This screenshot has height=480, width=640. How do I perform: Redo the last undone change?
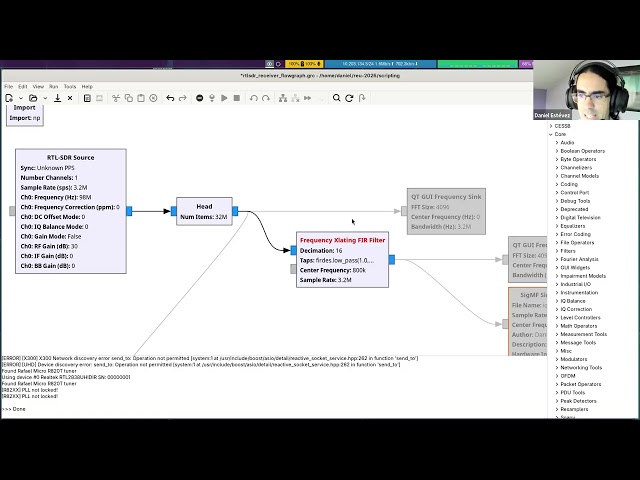tap(182, 98)
